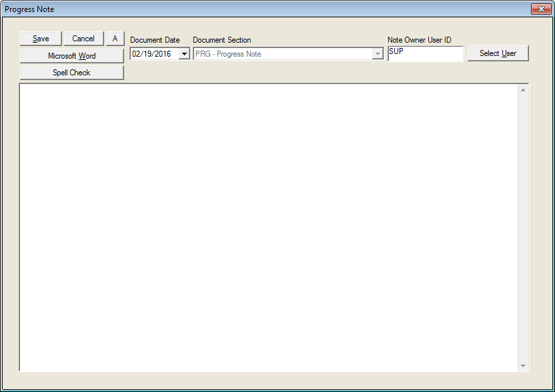The image size is (555, 392).
Task: Click the A font settings button
Action: [x=114, y=38]
